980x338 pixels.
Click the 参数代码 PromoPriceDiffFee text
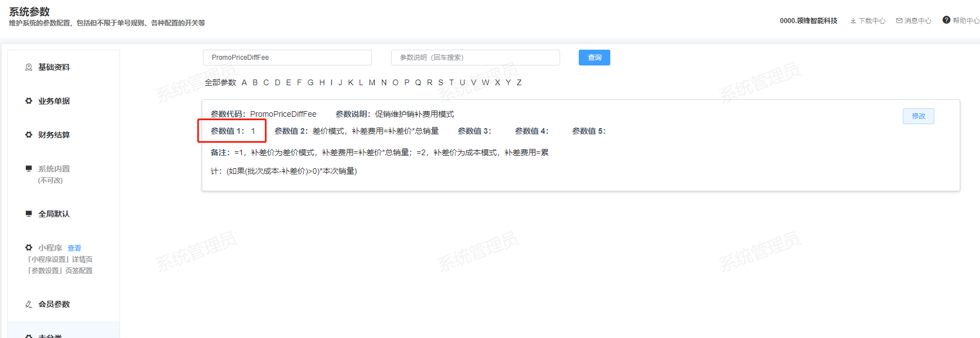click(264, 114)
